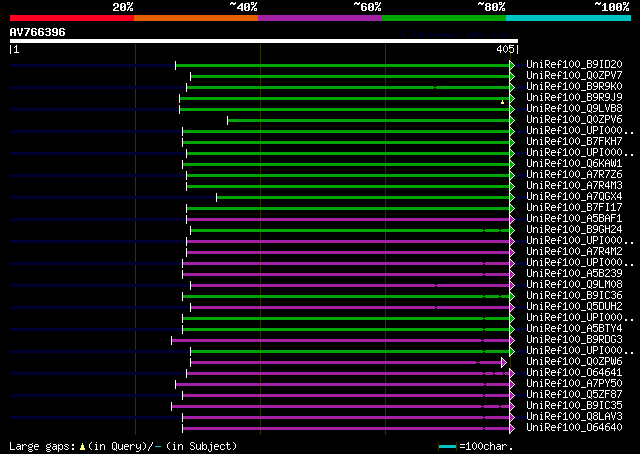640x454 pixels.
Task: Click the UniRef100_B9R9K0 label
Action: 574,87
